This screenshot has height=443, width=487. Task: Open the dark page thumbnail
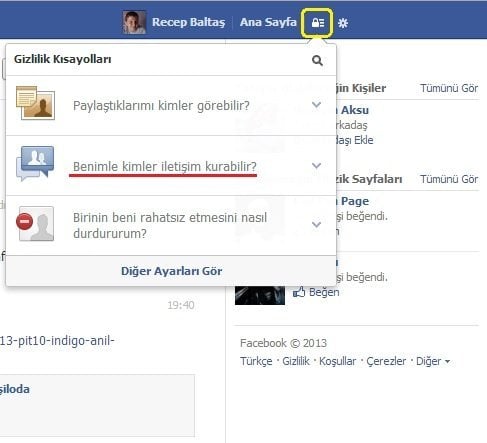260,295
